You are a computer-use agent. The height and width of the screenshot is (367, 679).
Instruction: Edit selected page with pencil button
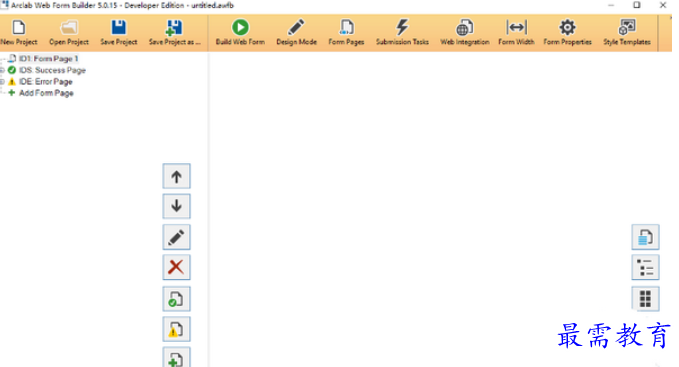point(176,237)
